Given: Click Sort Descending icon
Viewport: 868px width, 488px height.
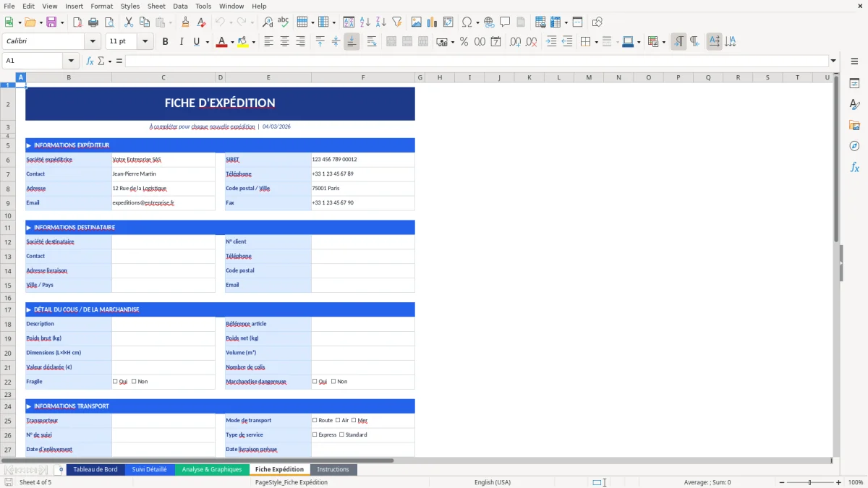Looking at the screenshot, I should (380, 22).
